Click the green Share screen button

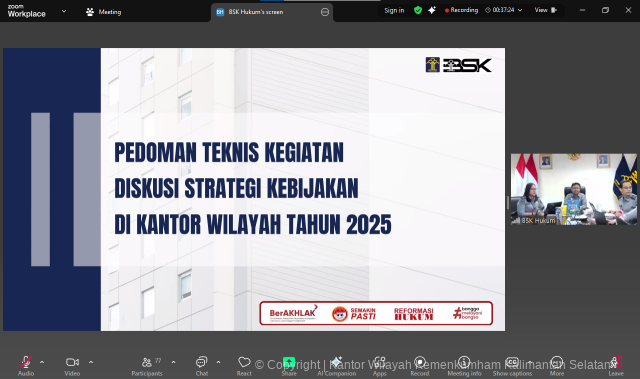tap(289, 362)
